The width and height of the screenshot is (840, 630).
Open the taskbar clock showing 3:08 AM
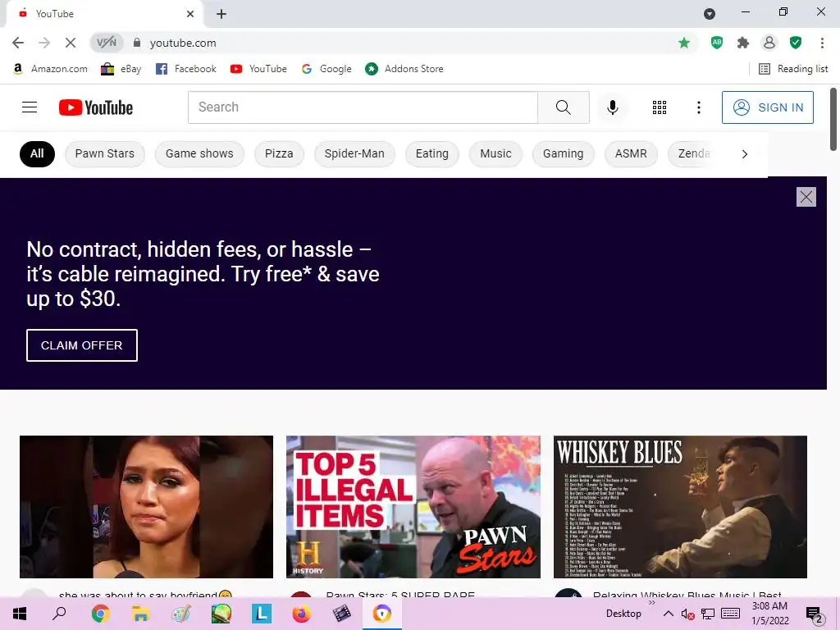click(x=769, y=614)
